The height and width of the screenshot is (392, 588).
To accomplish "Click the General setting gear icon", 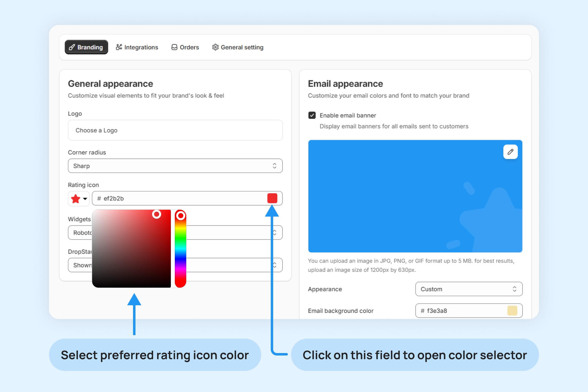I will [x=215, y=47].
